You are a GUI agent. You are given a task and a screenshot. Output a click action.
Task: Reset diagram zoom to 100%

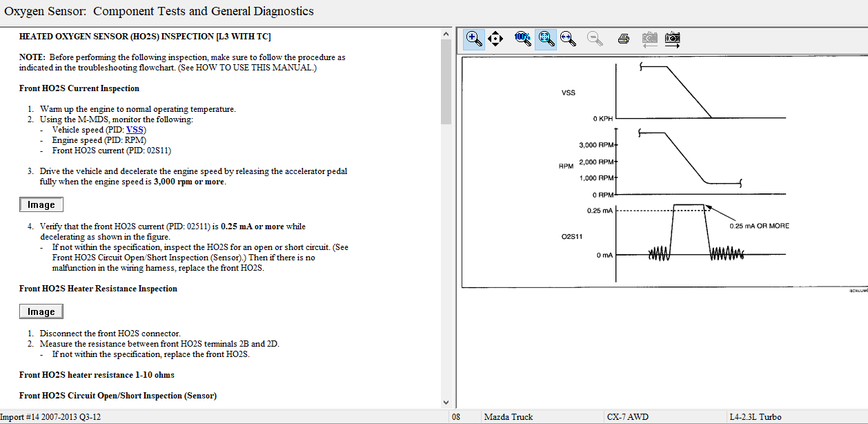522,39
